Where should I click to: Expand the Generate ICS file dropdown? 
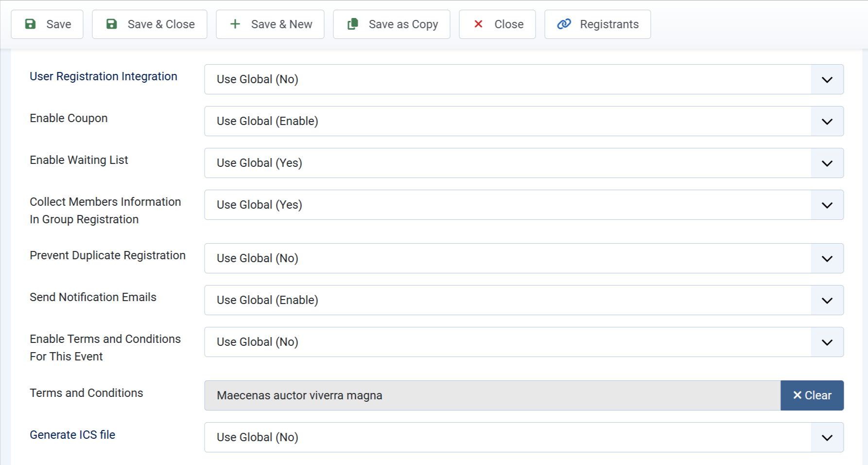pos(524,437)
